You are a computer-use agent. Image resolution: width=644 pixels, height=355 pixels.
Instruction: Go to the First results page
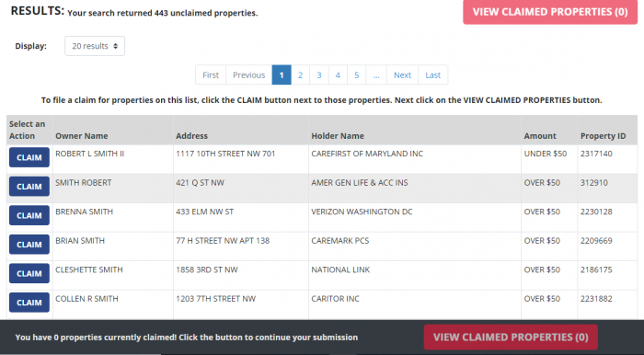coord(211,75)
